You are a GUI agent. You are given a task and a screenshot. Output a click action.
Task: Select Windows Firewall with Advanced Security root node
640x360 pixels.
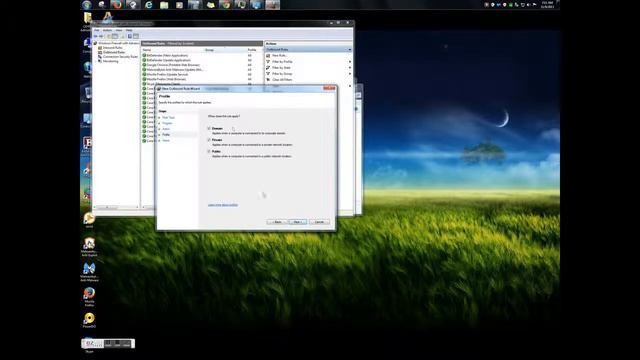click(119, 43)
